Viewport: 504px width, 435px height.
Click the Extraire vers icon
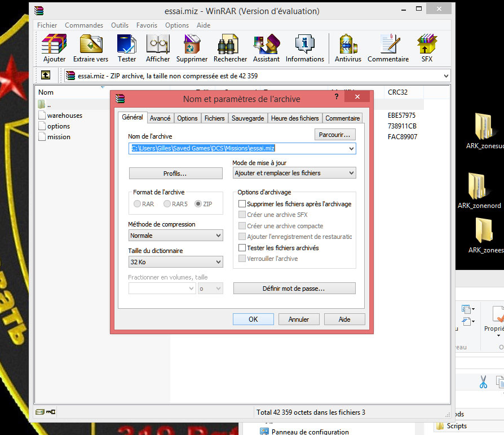(x=91, y=45)
